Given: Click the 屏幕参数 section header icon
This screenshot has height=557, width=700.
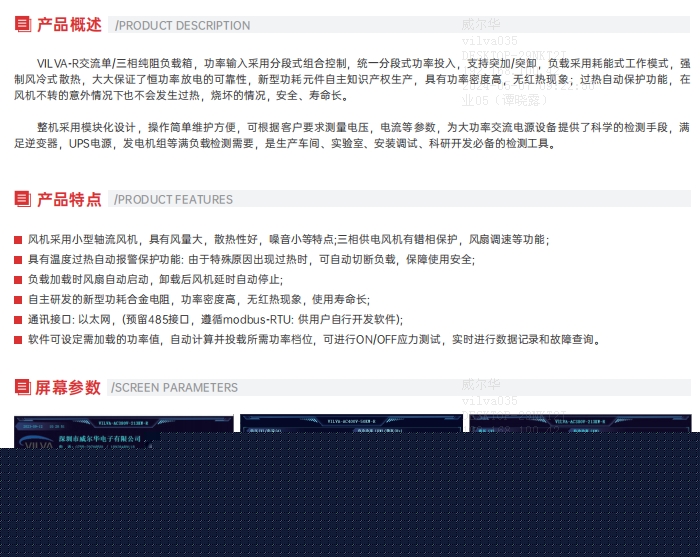Looking at the screenshot, I should [22, 387].
